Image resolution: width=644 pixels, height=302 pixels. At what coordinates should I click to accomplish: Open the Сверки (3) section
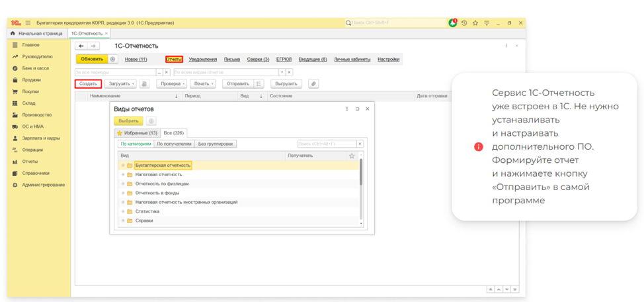click(x=258, y=59)
